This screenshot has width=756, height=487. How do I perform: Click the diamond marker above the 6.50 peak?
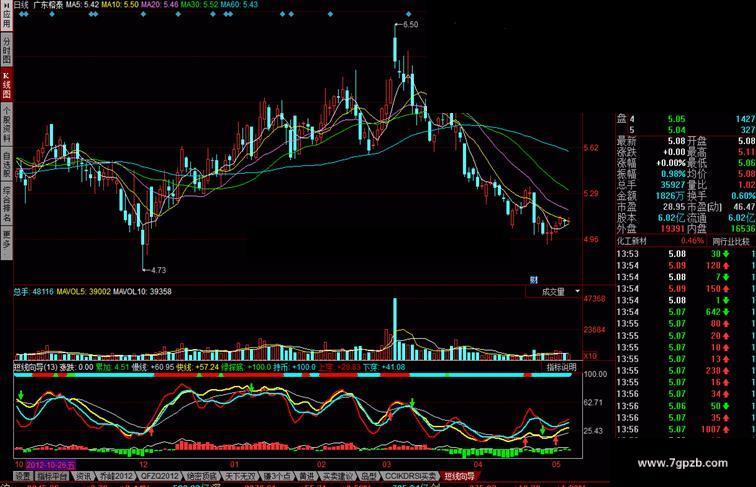click(409, 14)
